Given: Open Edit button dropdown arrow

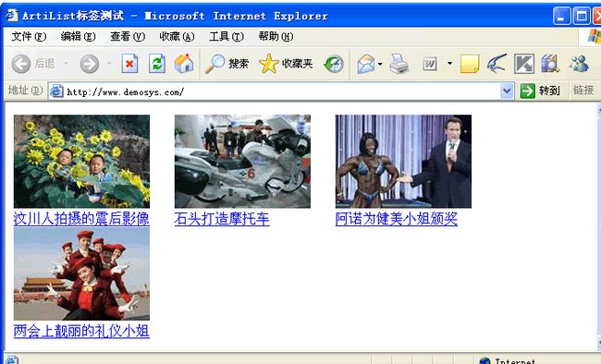Looking at the screenshot, I should click(449, 64).
